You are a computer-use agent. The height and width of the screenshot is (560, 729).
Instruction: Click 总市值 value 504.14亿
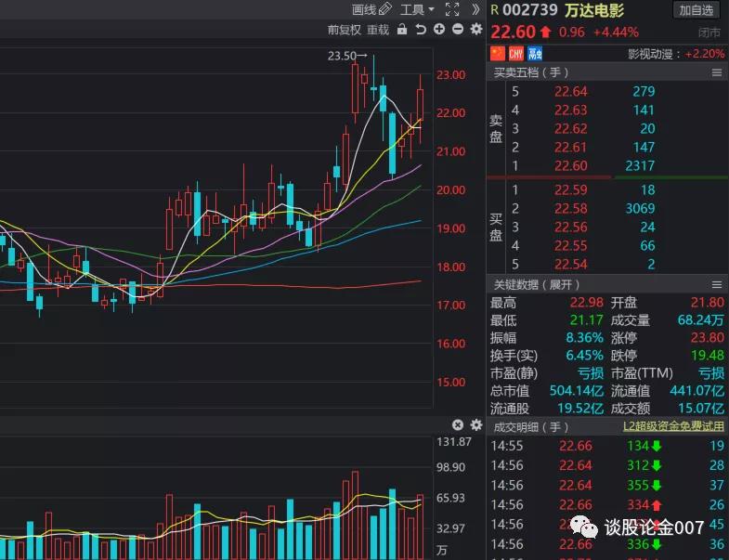(x=577, y=391)
